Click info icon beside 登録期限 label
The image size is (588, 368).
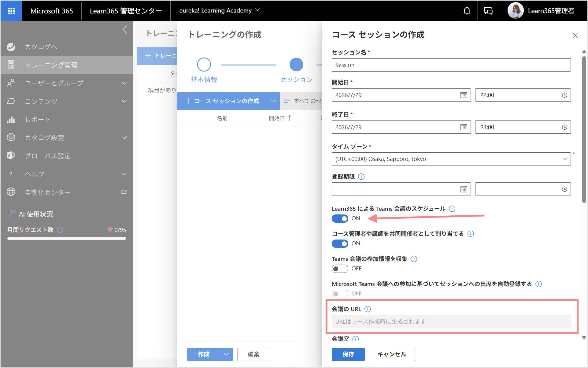361,177
